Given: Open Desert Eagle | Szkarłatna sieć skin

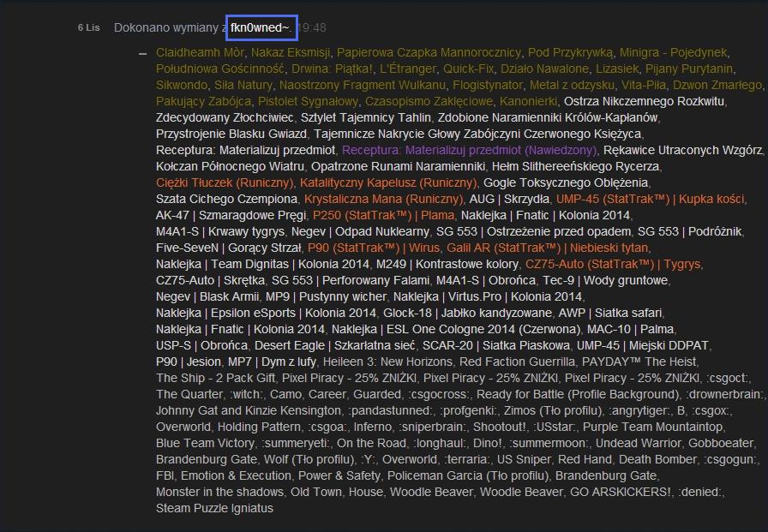Looking at the screenshot, I should [x=335, y=345].
